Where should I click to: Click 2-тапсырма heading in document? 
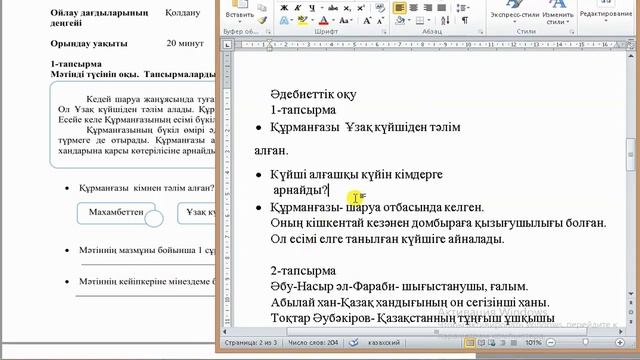click(x=303, y=271)
